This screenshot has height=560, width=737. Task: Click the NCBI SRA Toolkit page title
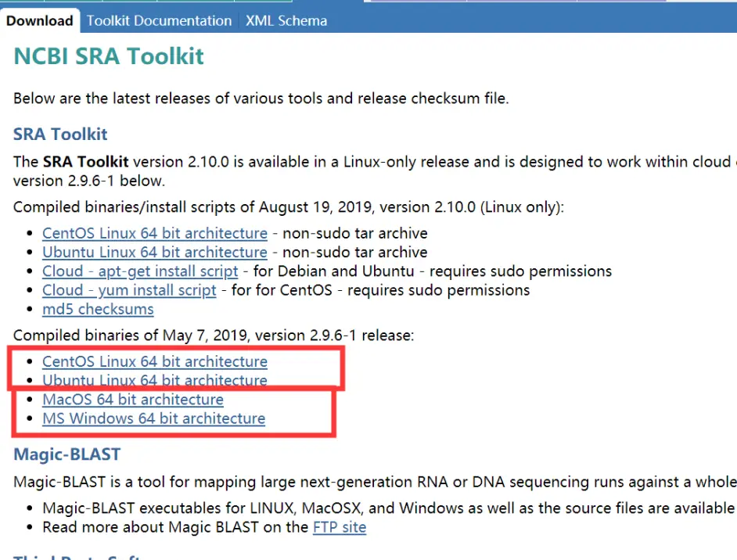109,57
